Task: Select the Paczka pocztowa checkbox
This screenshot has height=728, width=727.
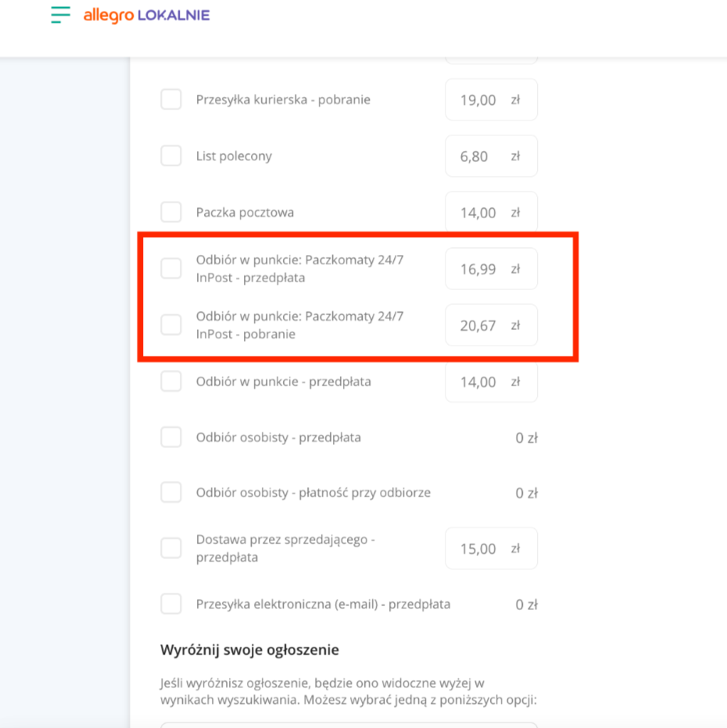Action: pos(171,212)
